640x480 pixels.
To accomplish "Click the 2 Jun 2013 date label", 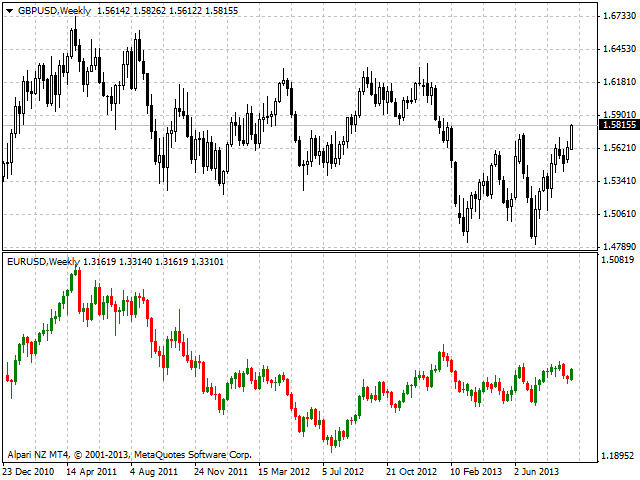I will pos(536,471).
